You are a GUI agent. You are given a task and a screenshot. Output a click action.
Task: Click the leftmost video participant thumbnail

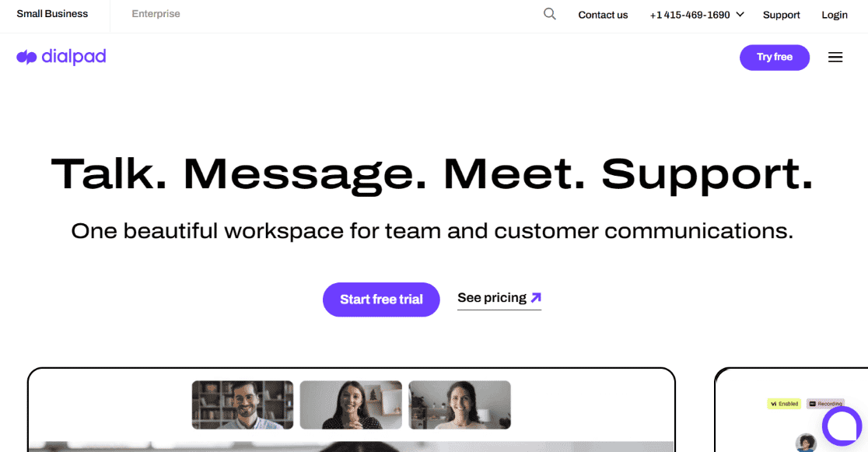[x=242, y=405]
